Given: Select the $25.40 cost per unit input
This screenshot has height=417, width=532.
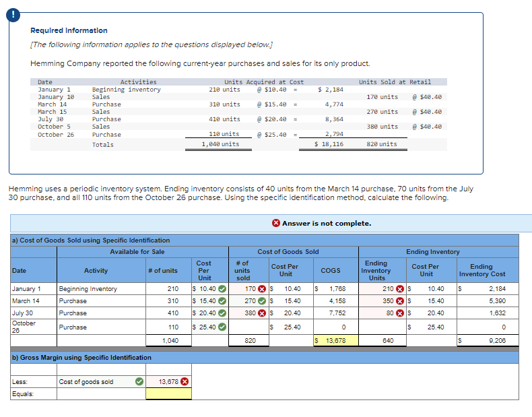Looking at the screenshot, I should [x=210, y=327].
